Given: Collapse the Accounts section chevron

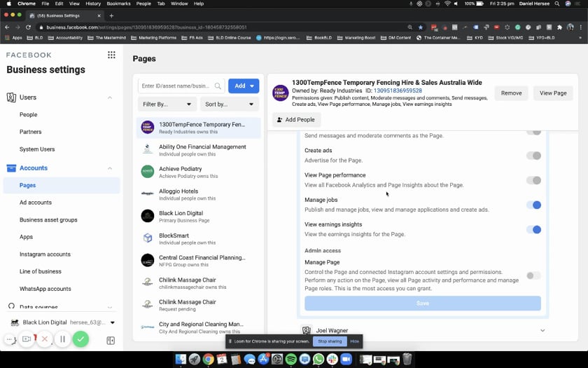Looking at the screenshot, I should click(110, 168).
